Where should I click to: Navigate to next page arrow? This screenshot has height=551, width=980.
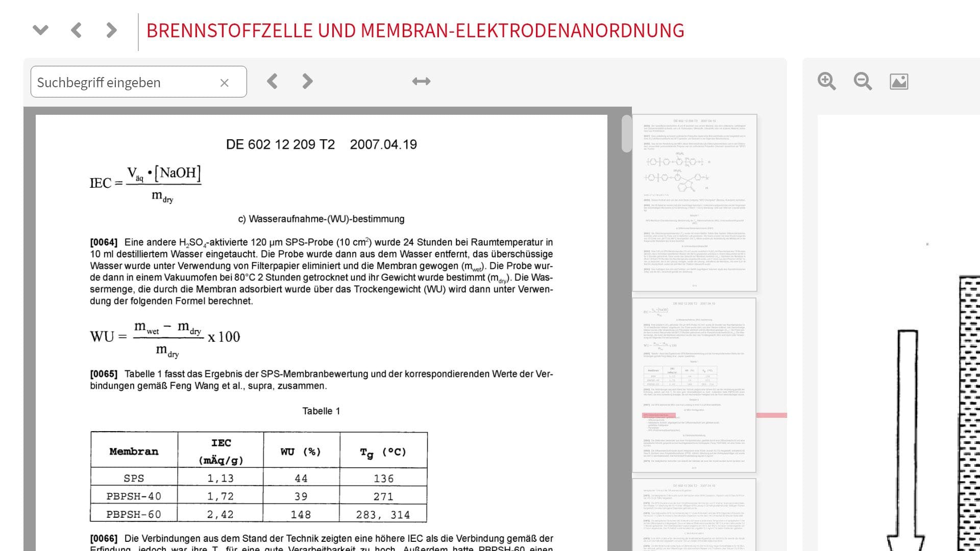click(x=306, y=81)
